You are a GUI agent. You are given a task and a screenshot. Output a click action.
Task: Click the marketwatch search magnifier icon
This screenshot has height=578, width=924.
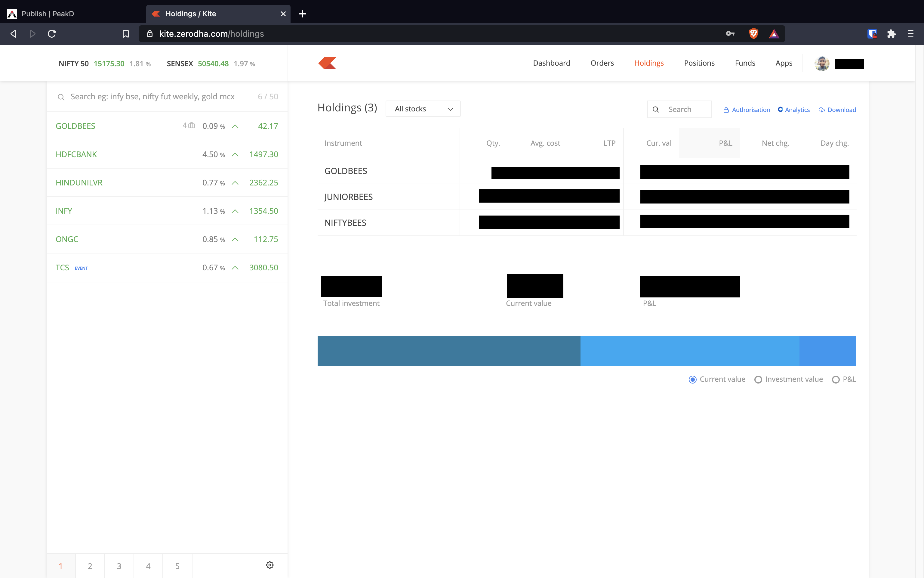click(x=61, y=97)
